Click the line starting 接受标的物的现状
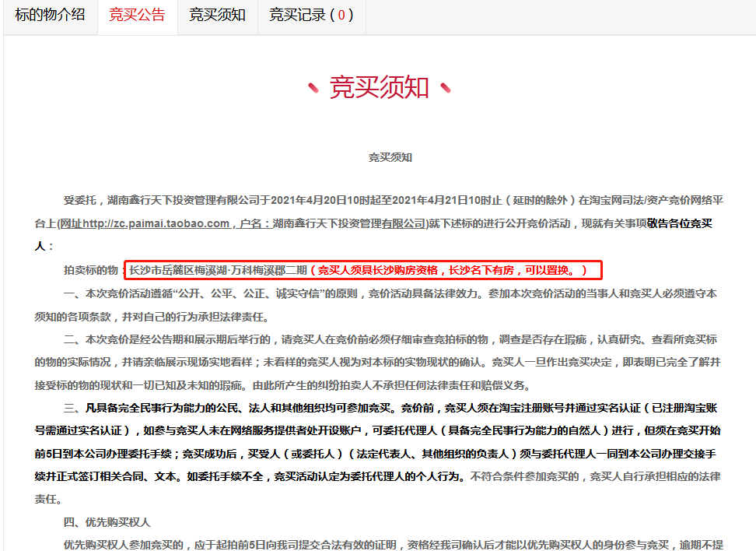 [x=284, y=385]
